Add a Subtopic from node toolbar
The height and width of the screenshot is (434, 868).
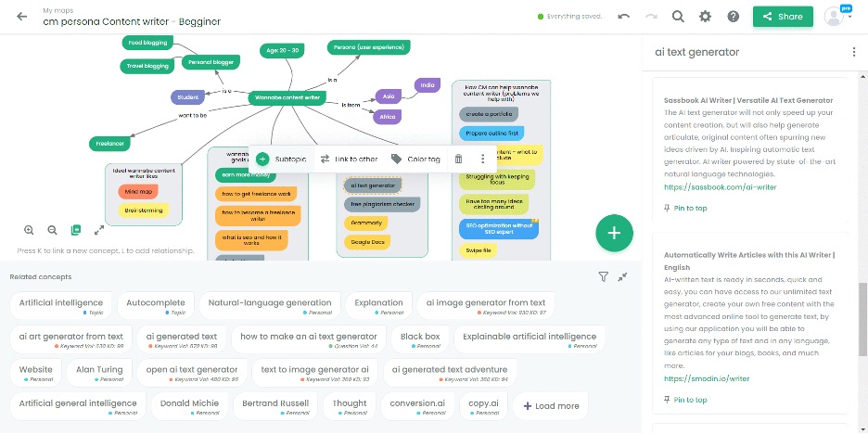[281, 160]
